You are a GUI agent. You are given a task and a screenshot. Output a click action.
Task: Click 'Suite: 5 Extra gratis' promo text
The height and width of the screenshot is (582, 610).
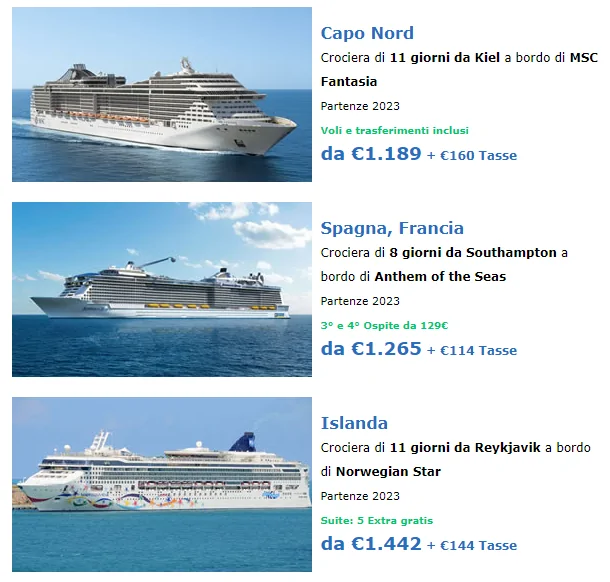(376, 521)
